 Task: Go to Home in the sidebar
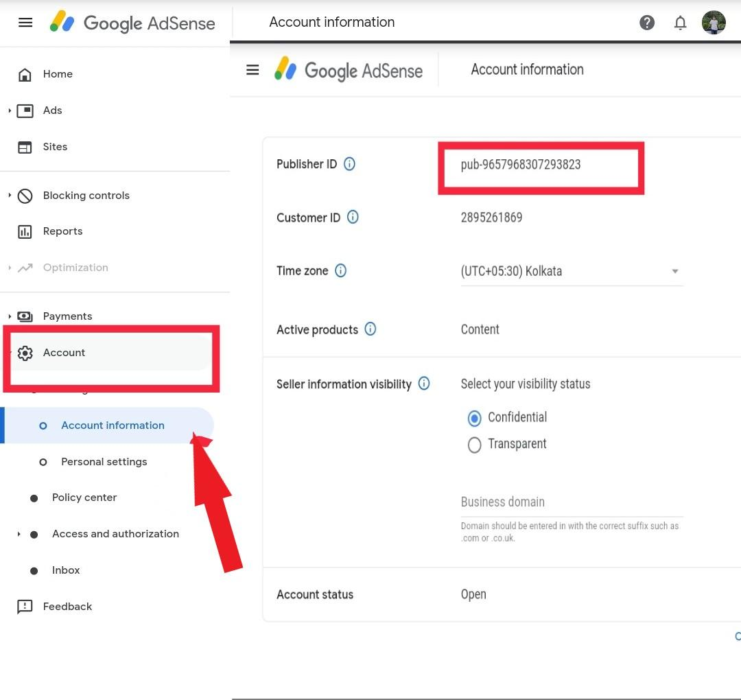[x=58, y=73]
